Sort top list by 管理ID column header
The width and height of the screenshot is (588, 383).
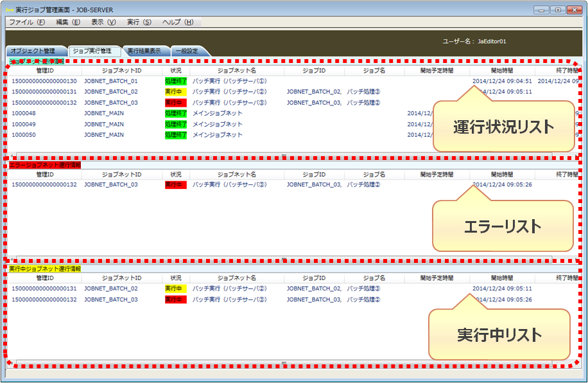coord(45,70)
